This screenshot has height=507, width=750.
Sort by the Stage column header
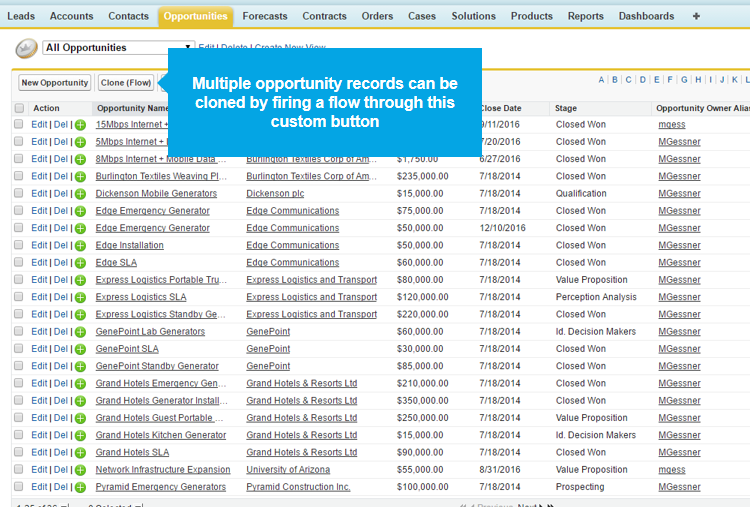(567, 108)
